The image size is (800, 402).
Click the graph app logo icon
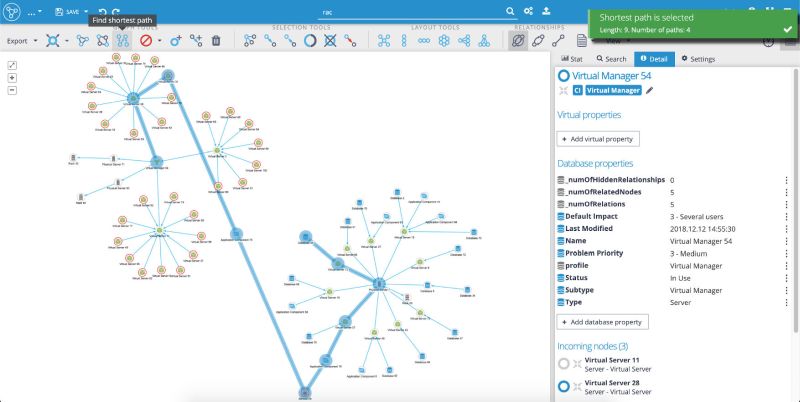click(11, 11)
